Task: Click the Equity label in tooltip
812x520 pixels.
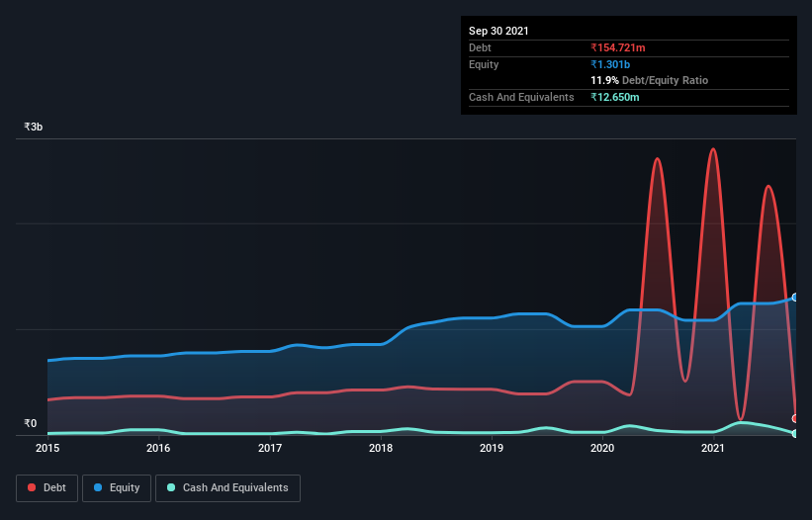Action: [484, 64]
